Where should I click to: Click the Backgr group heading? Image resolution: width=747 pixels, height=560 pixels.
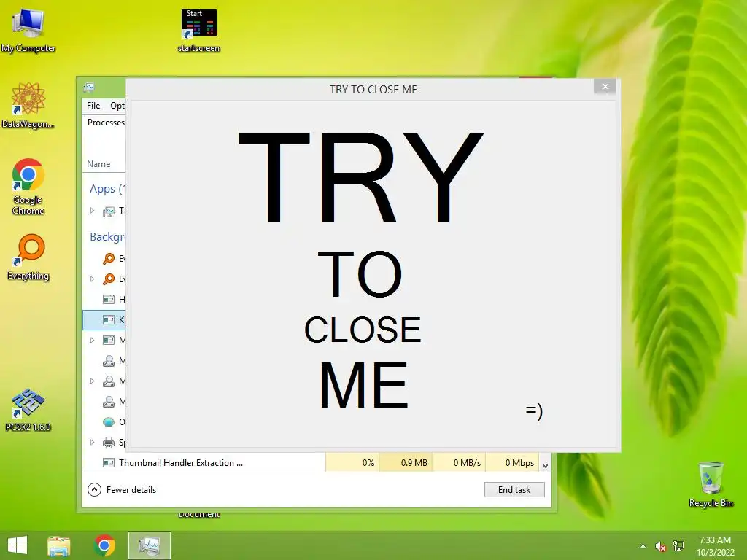coord(107,237)
